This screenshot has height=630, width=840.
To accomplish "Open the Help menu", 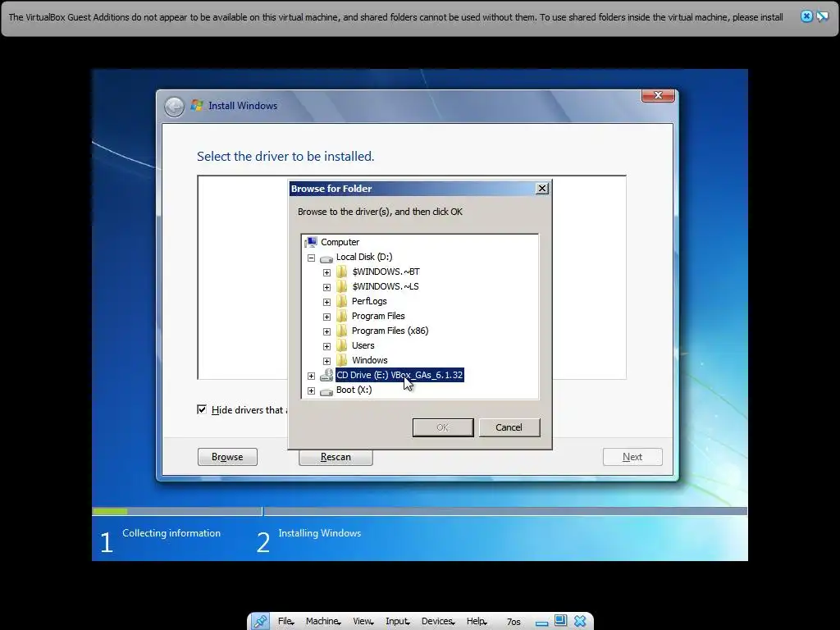I will pyautogui.click(x=477, y=622).
